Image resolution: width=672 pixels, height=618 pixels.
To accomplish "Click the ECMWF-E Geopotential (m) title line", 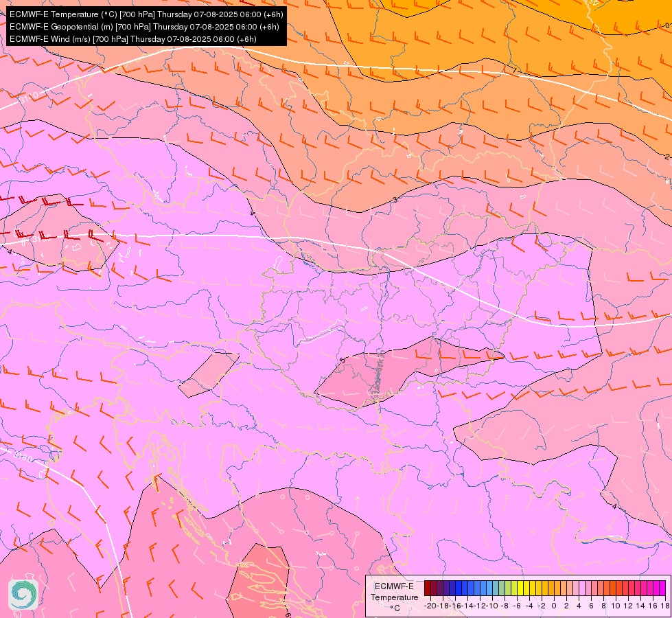I will tap(144, 27).
